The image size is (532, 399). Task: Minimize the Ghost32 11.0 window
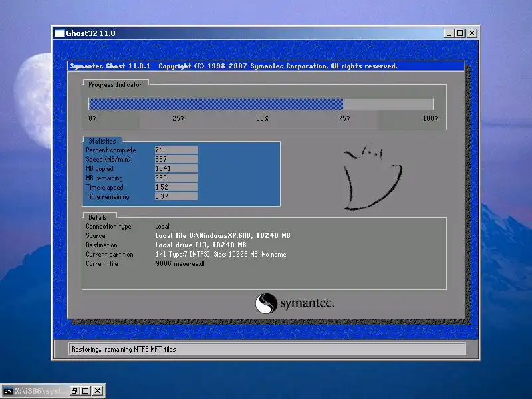pyautogui.click(x=449, y=33)
